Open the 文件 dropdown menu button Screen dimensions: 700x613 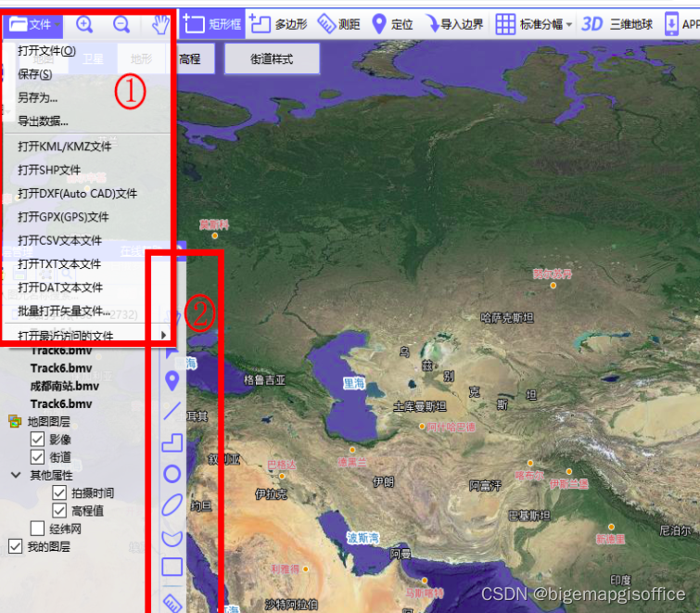coord(34,24)
